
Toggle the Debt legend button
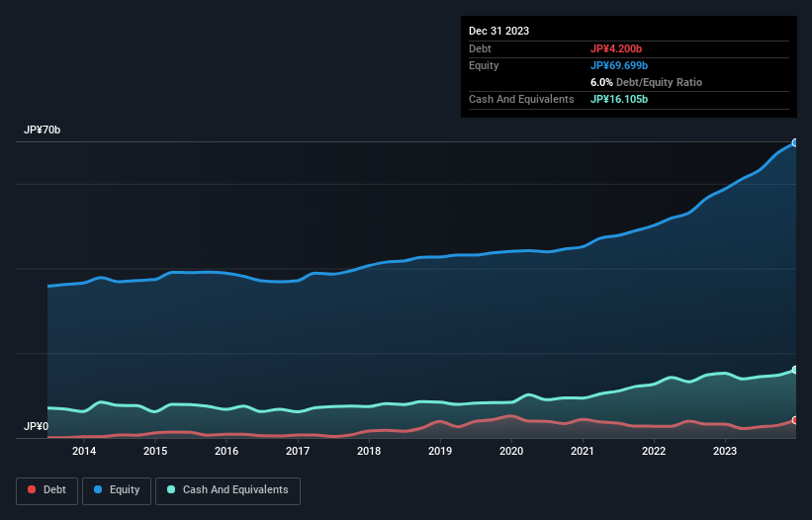[x=47, y=490]
